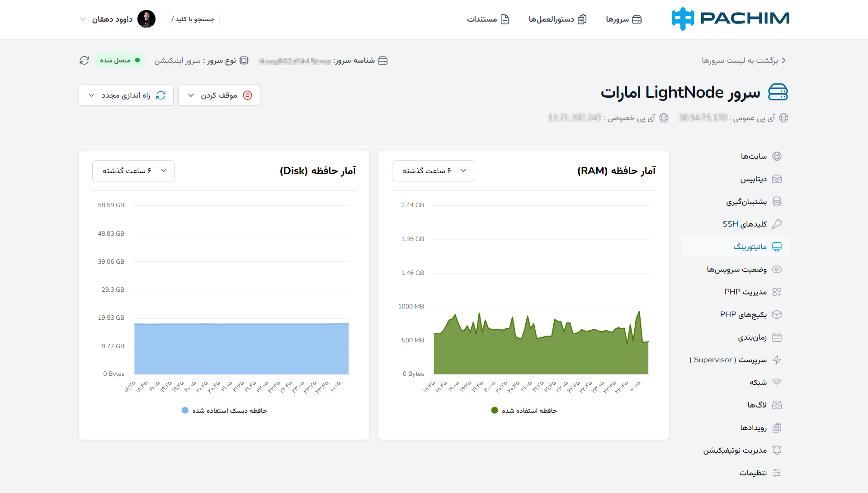Open the سرورها servers menu icon
This screenshot has width=868, height=493.
(x=637, y=19)
